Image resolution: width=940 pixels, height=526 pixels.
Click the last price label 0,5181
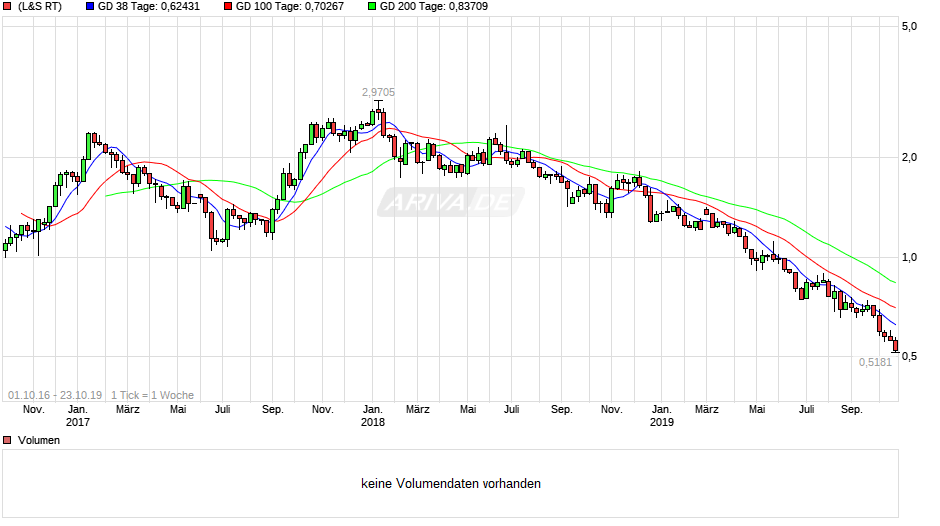pyautogui.click(x=875, y=362)
